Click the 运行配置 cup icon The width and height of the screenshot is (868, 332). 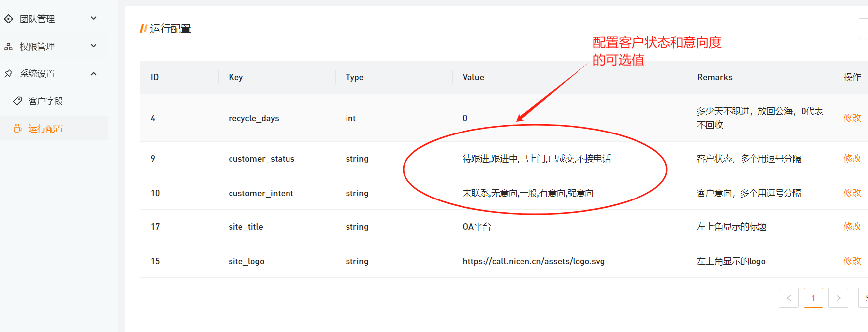[17, 128]
